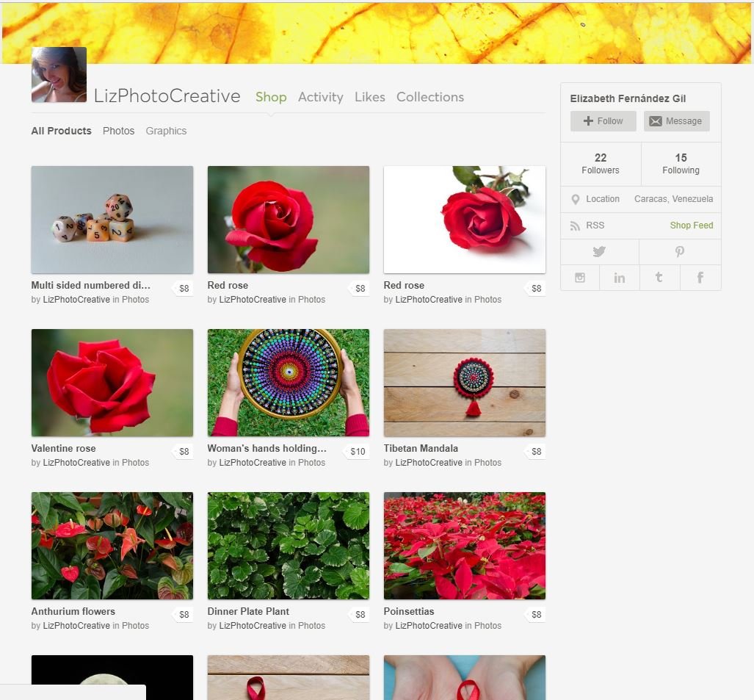Image resolution: width=754 pixels, height=700 pixels.
Task: Open the LinkedIn profile icon
Action: tap(620, 278)
